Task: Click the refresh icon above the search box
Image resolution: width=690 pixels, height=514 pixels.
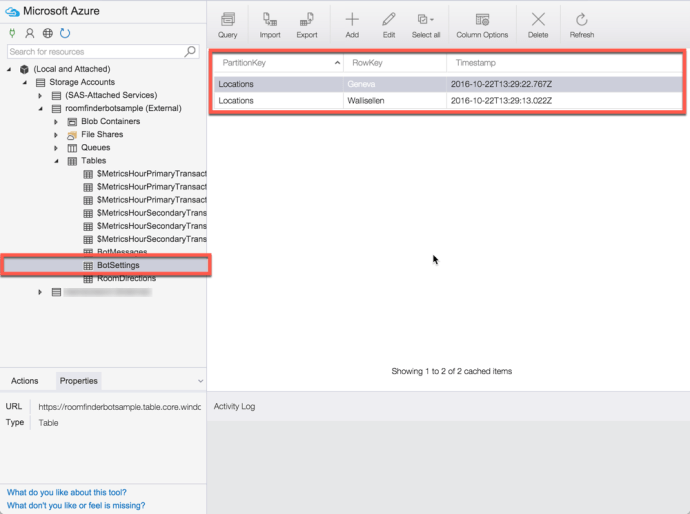Action: [x=65, y=33]
